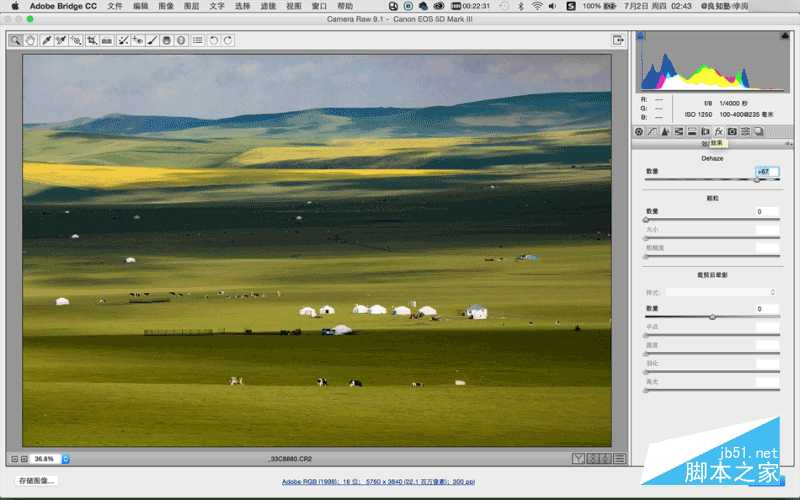Viewport: 800px width, 500px height.
Task: Open the Lens Corrections panel tab
Action: (x=705, y=132)
